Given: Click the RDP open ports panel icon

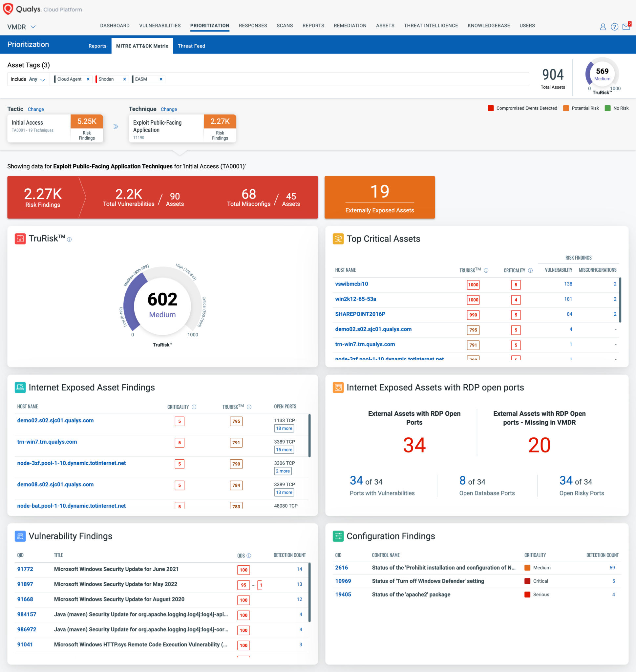Looking at the screenshot, I should tap(338, 387).
